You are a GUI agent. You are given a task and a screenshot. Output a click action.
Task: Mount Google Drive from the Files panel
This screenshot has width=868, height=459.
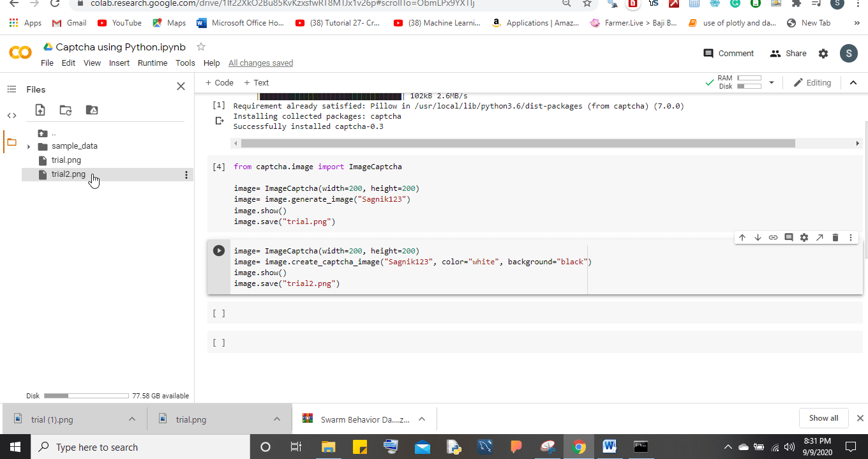tap(91, 110)
